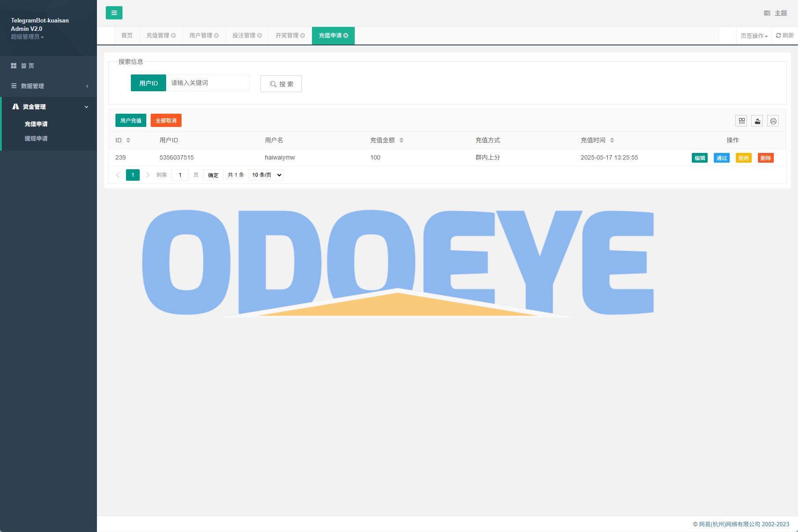Open 充值申请 in the sidebar
798x532 pixels.
tap(36, 124)
